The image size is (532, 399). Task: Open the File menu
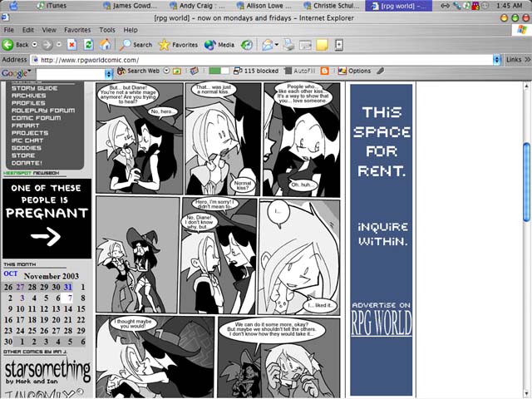[x=9, y=30]
